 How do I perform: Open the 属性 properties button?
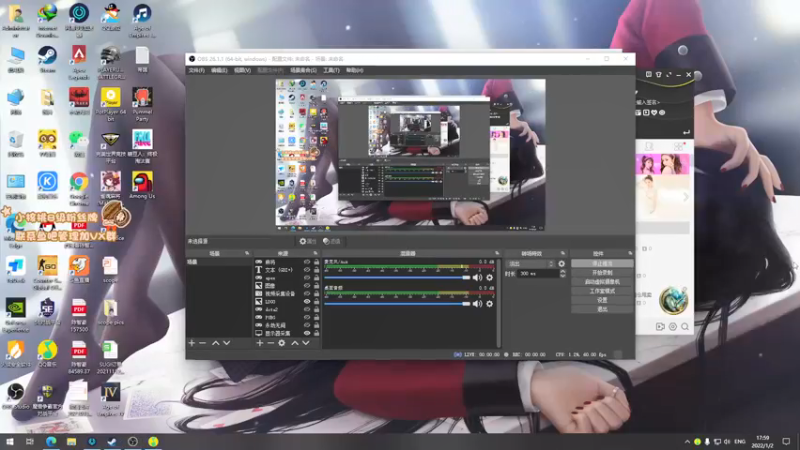click(x=308, y=241)
